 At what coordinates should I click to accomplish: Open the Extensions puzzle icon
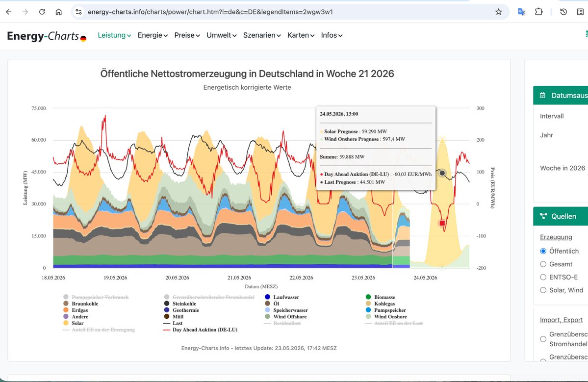tap(538, 12)
